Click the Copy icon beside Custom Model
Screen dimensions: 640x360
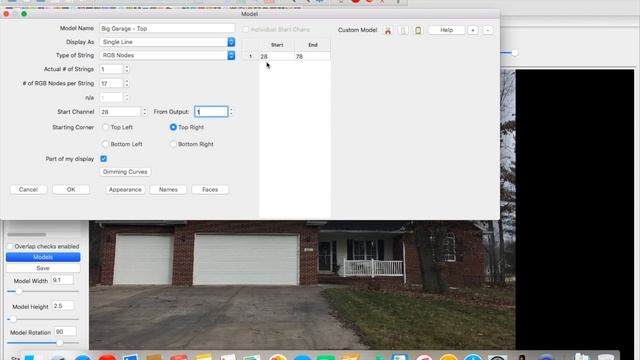coord(403,30)
